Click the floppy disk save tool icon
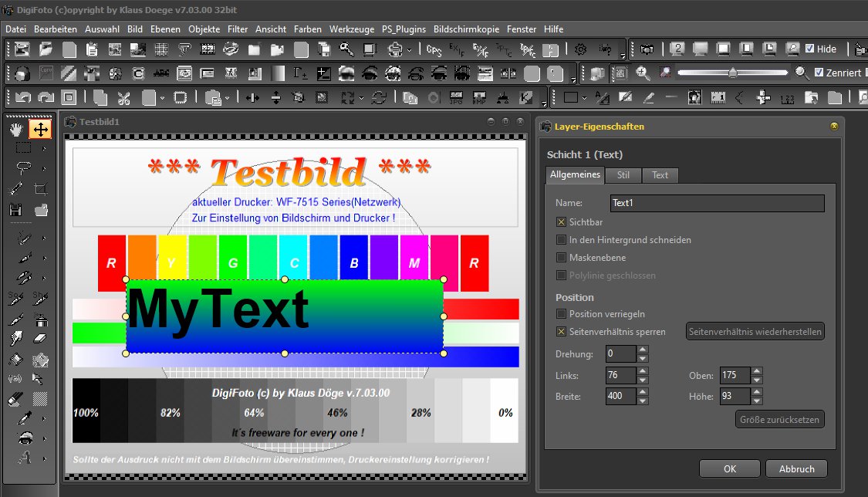Viewport: 868px width, 497px height. (16, 210)
